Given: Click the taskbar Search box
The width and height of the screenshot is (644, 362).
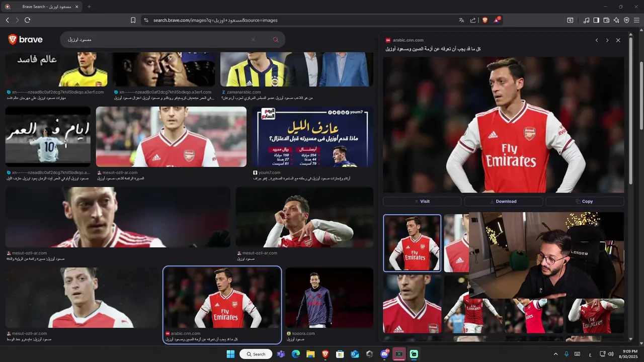Looking at the screenshot, I should pos(256,354).
